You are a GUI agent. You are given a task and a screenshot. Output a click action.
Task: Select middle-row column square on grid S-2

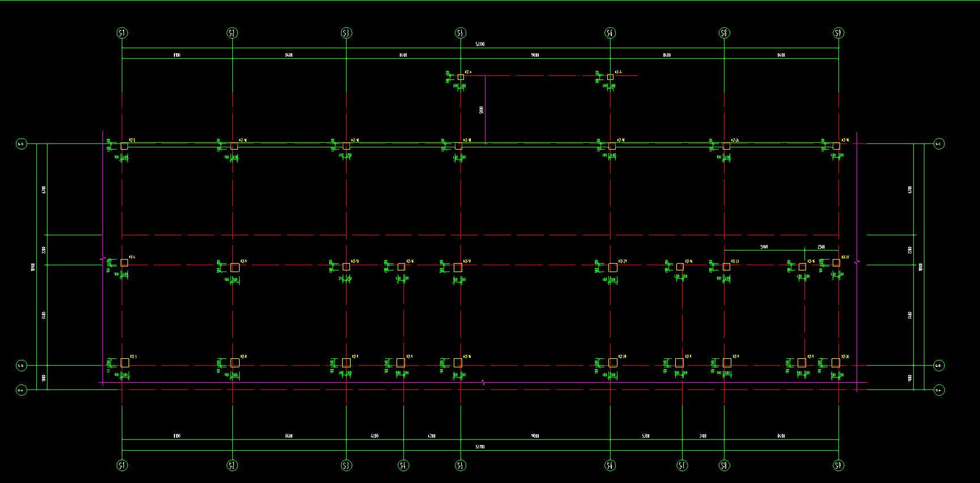(235, 267)
